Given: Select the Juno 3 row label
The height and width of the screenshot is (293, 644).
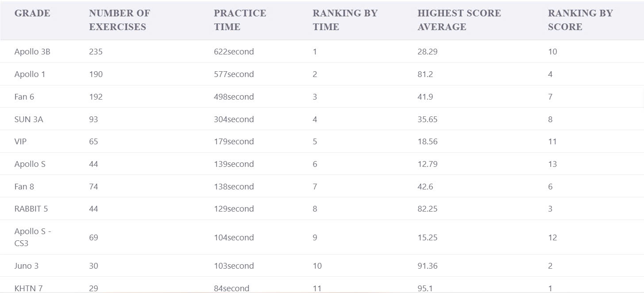Looking at the screenshot, I should tap(26, 266).
